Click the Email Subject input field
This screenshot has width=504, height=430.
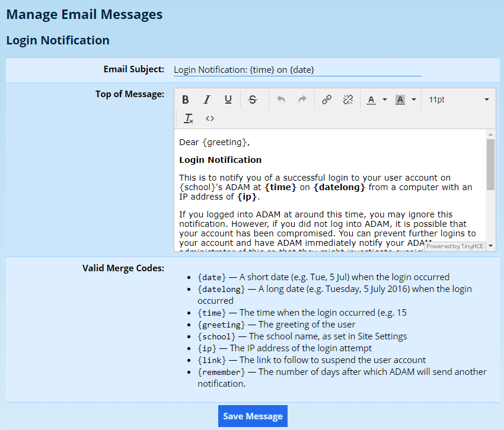click(297, 70)
